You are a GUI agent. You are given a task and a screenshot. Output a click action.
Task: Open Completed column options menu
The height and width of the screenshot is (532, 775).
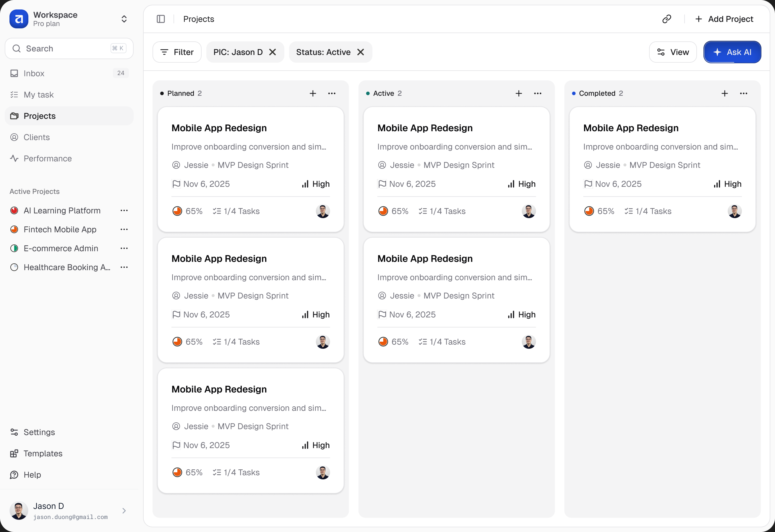(744, 94)
